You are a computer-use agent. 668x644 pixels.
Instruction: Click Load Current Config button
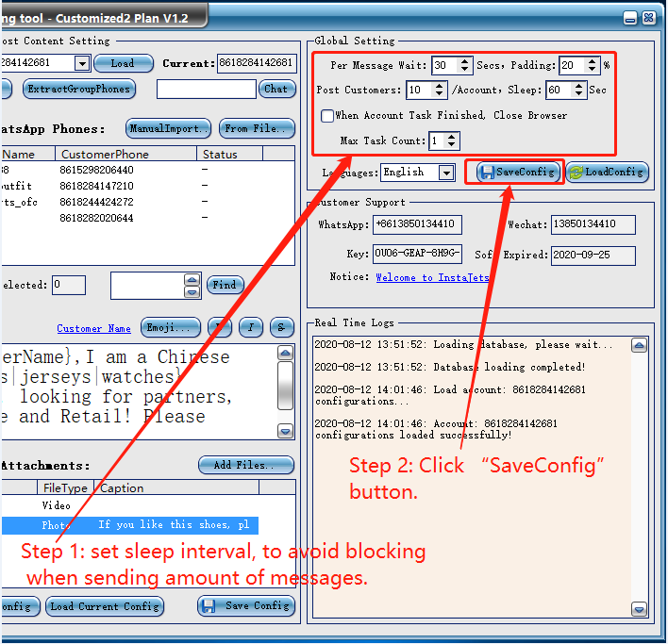click(105, 606)
